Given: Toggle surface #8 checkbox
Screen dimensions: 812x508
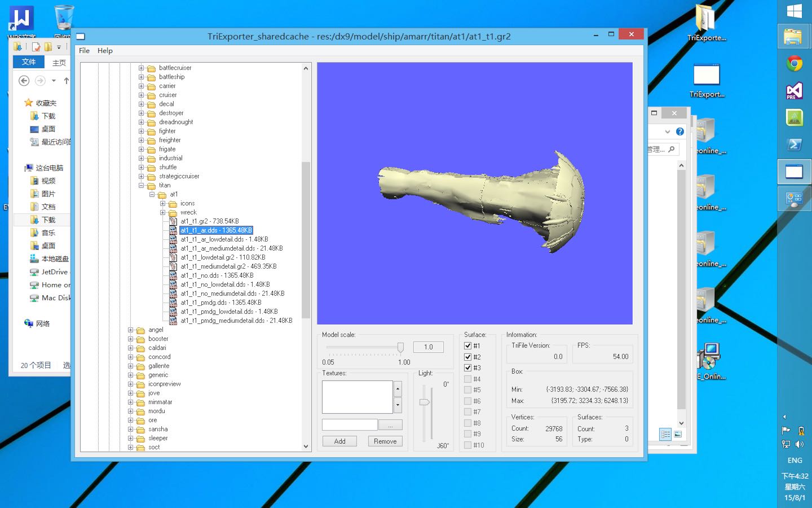Looking at the screenshot, I should point(467,423).
